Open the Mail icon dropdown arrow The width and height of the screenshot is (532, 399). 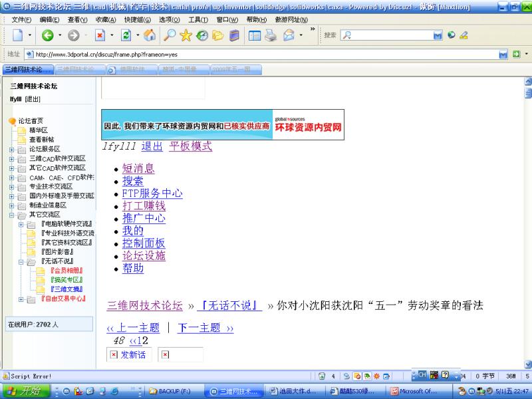click(x=301, y=35)
